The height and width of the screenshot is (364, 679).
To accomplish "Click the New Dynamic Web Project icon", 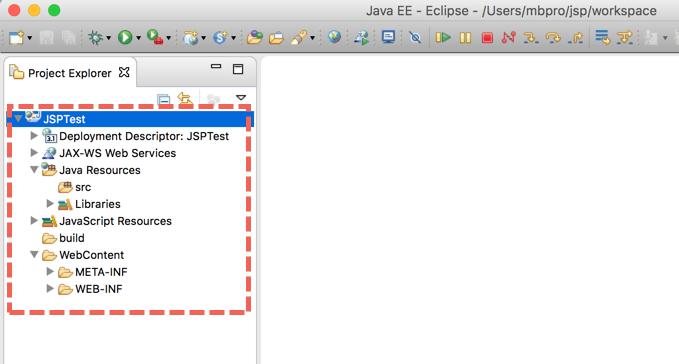I will (x=190, y=38).
